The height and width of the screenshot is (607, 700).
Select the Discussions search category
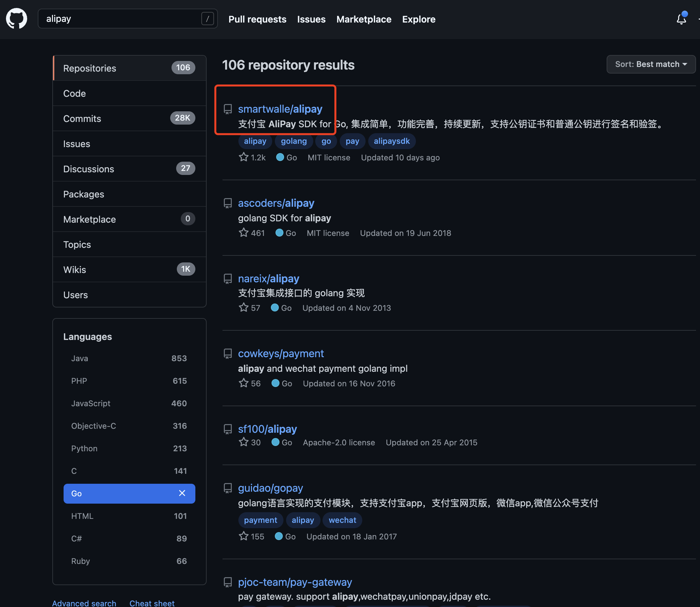[x=130, y=169]
